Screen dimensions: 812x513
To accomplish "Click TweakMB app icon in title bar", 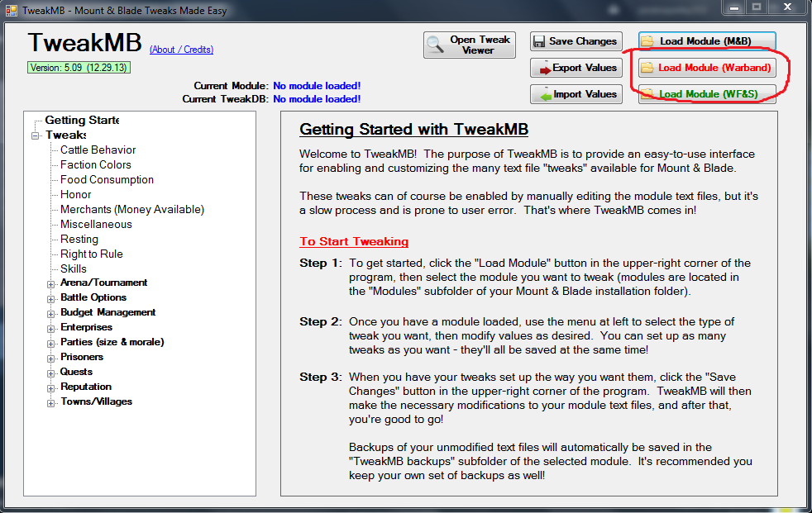I will pyautogui.click(x=11, y=11).
